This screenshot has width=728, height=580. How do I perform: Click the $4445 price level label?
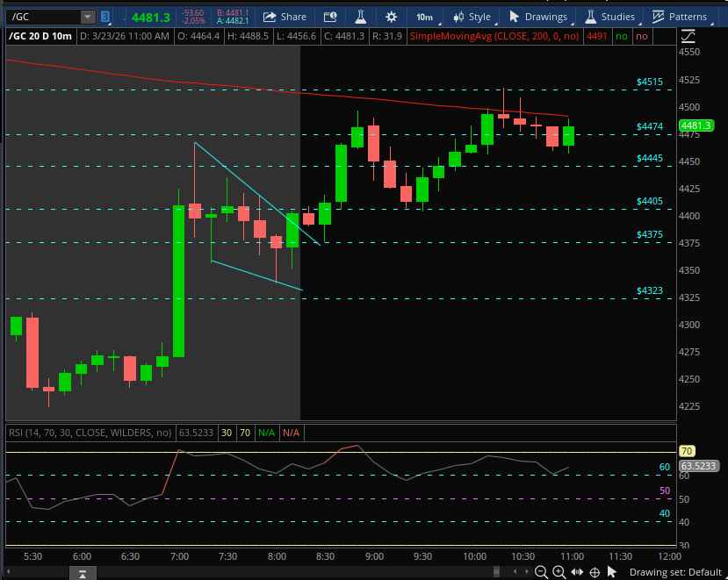point(650,158)
